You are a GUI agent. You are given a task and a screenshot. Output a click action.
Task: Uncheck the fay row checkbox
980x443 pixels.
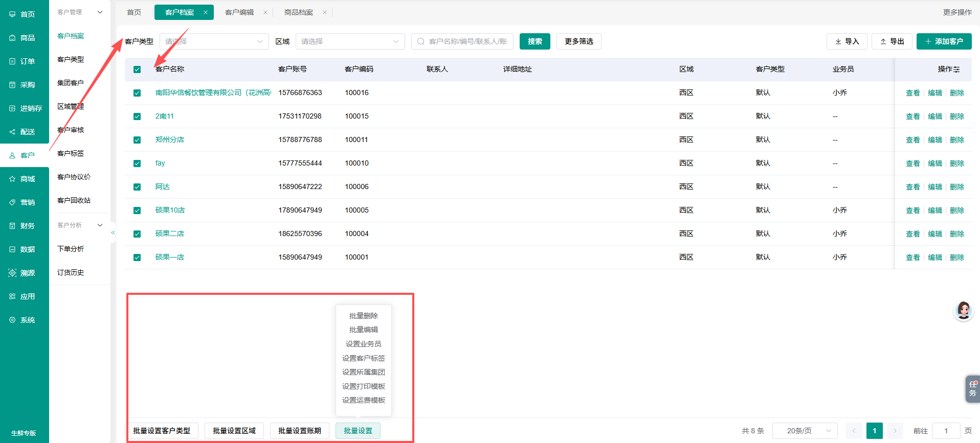click(137, 164)
